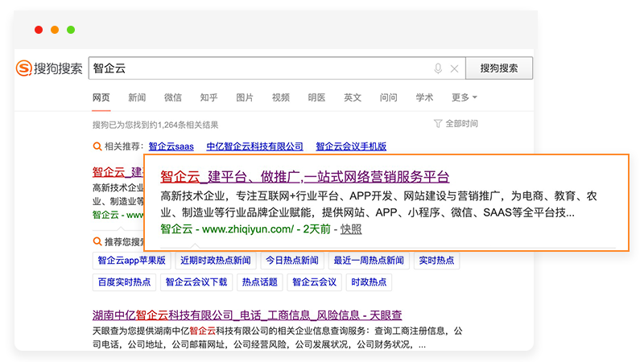Open the 图片 tab
Image resolution: width=644 pixels, height=362 pixels.
[245, 97]
